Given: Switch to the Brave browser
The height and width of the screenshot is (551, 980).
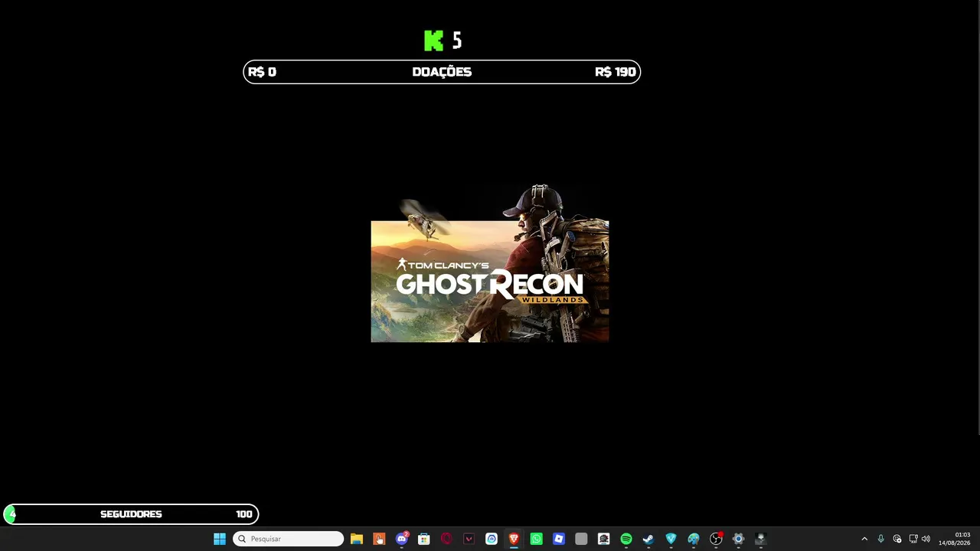Looking at the screenshot, I should [x=514, y=539].
